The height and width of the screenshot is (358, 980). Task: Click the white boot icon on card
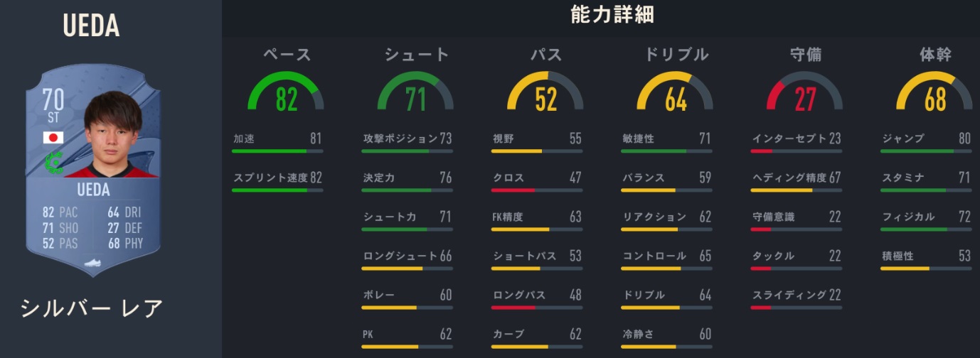(93, 264)
